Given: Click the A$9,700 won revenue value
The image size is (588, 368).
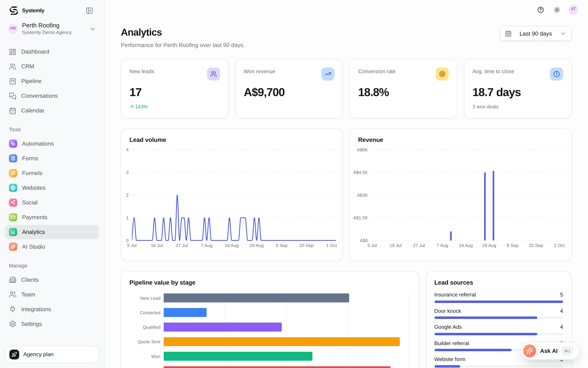Looking at the screenshot, I should pos(264,92).
